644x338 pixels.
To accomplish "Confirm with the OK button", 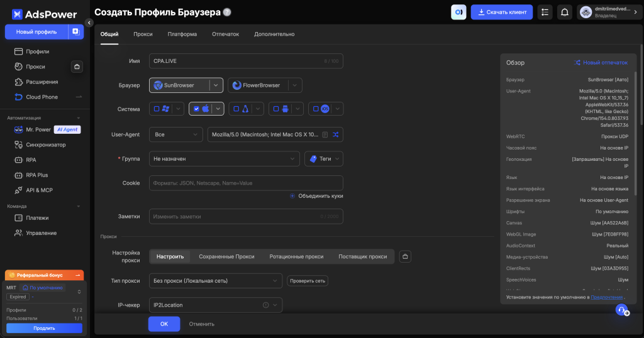I will [x=164, y=324].
